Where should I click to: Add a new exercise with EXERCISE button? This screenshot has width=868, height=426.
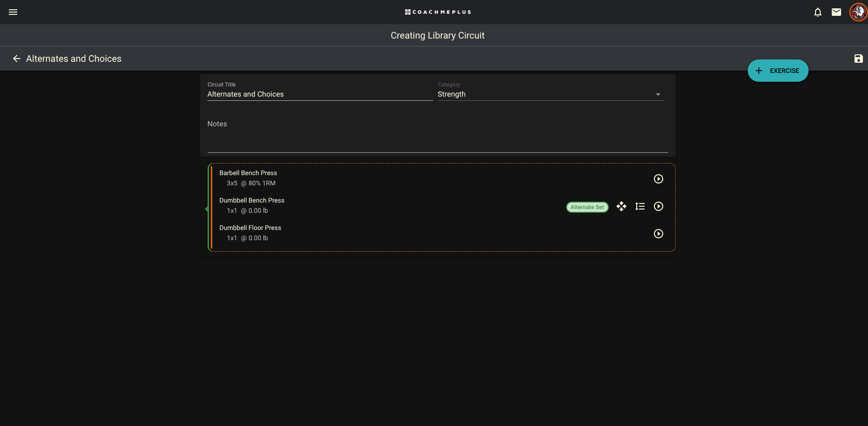(778, 71)
